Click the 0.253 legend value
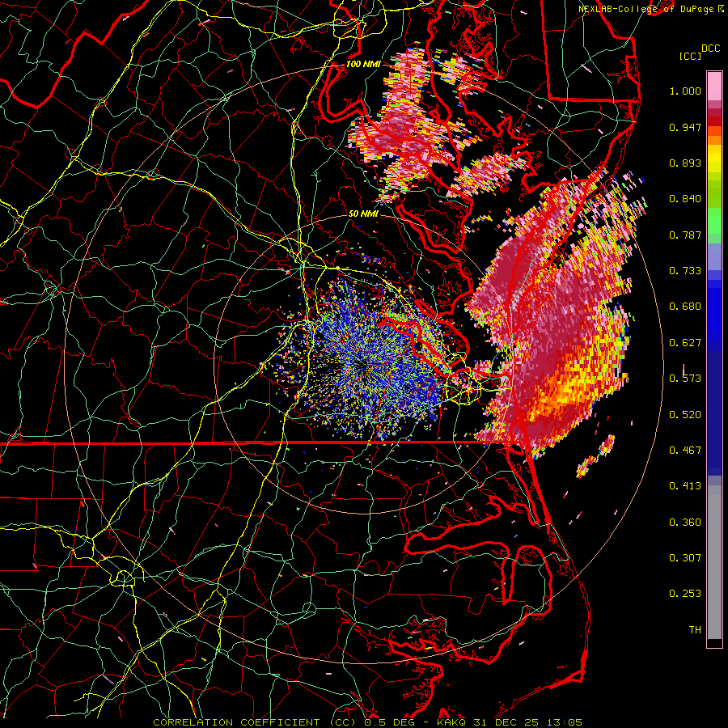This screenshot has width=728, height=728. 685,594
